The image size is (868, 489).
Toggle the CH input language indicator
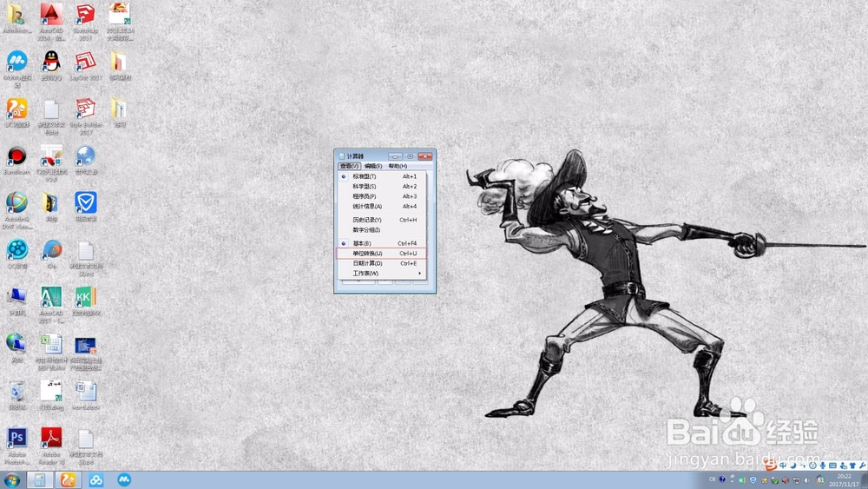point(712,479)
